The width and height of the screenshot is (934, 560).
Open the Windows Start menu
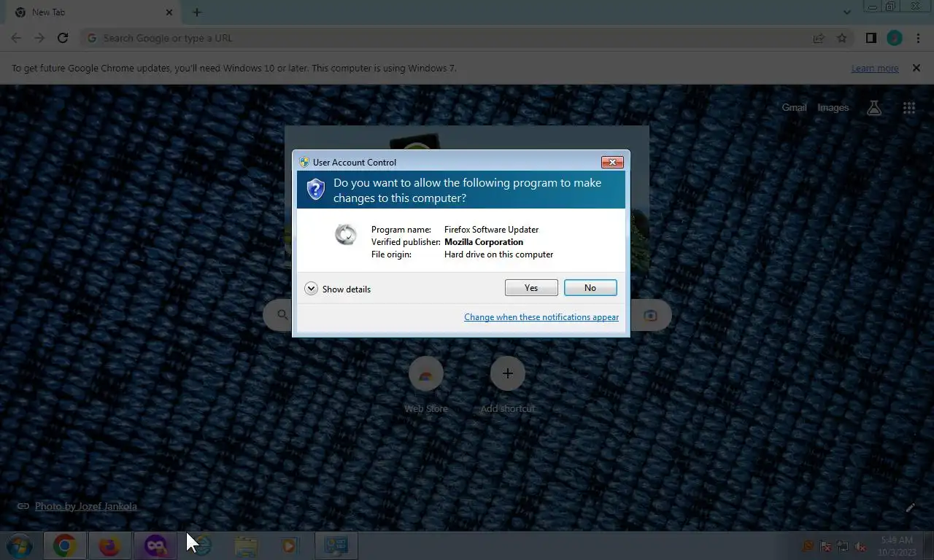point(20,545)
